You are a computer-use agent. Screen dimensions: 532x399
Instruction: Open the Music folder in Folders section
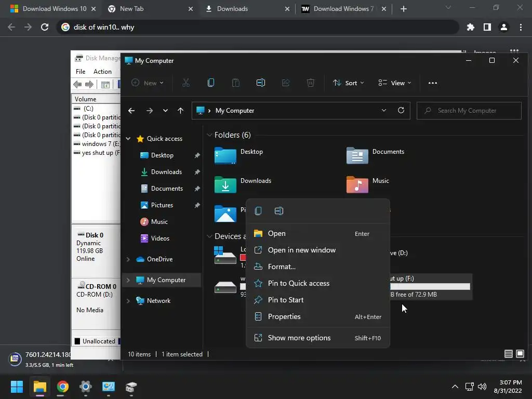pos(368,184)
